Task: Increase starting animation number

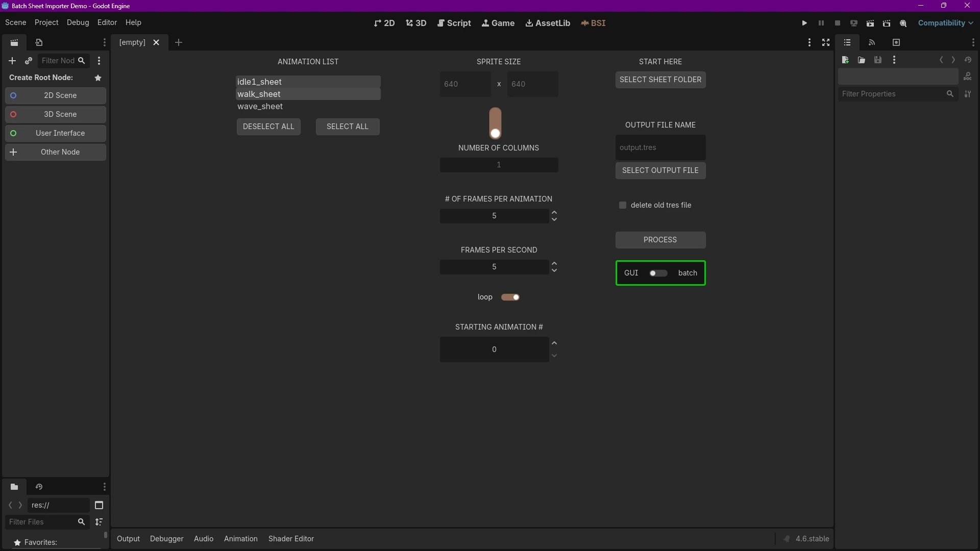Action: coord(554,343)
